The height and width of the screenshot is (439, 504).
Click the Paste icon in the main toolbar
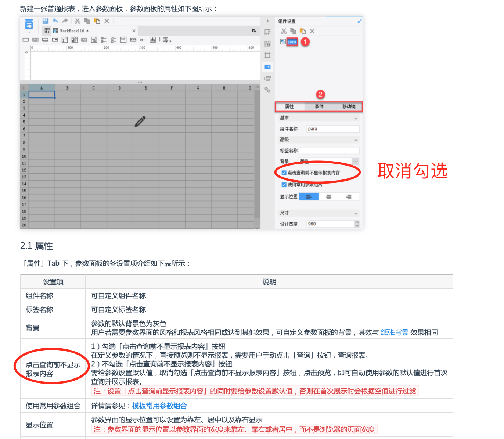click(97, 21)
